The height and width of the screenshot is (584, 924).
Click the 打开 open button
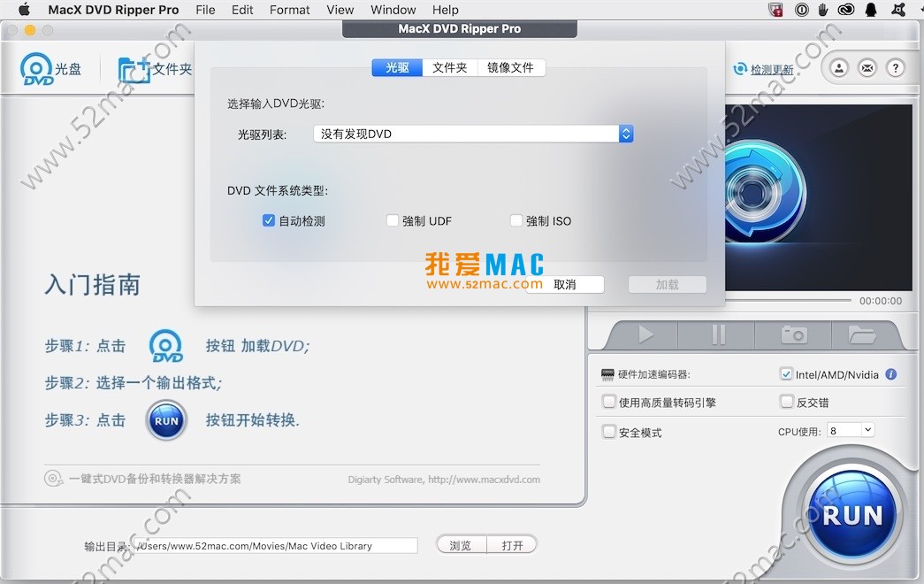click(512, 545)
